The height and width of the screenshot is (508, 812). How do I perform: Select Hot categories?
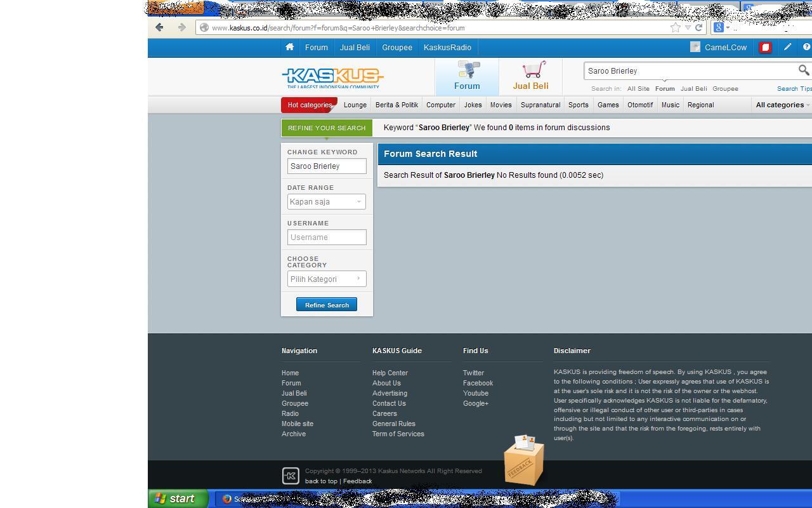click(x=310, y=105)
